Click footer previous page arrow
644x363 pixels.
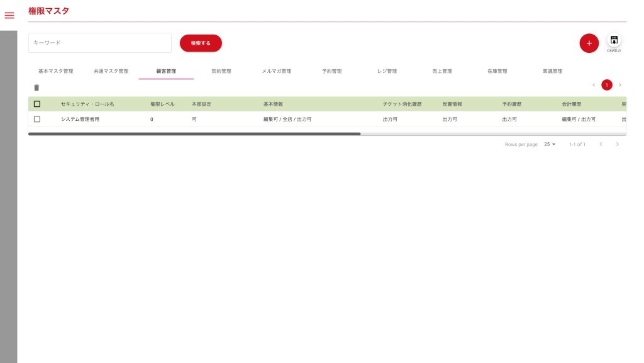click(x=601, y=144)
